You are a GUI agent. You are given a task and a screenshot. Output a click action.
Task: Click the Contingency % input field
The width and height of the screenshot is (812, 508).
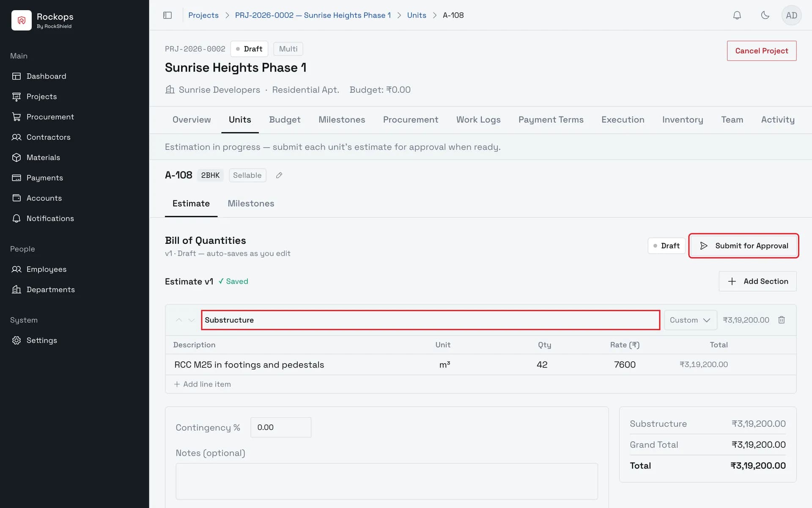pos(281,428)
